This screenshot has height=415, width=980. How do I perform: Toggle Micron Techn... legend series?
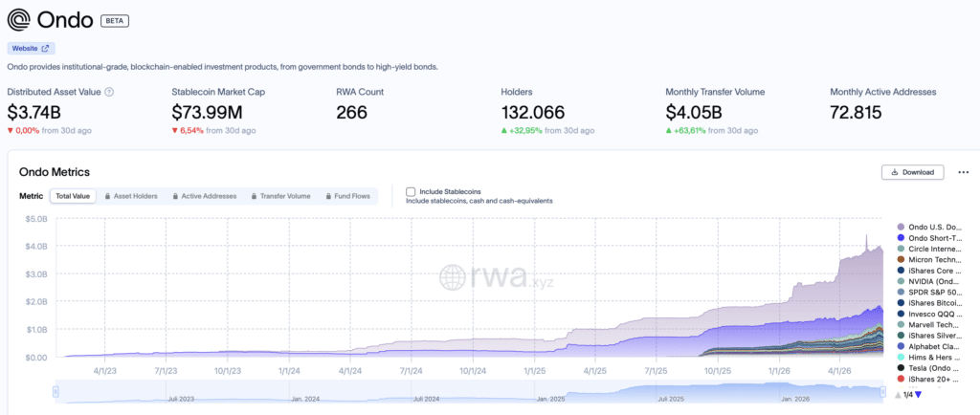pyautogui.click(x=930, y=259)
